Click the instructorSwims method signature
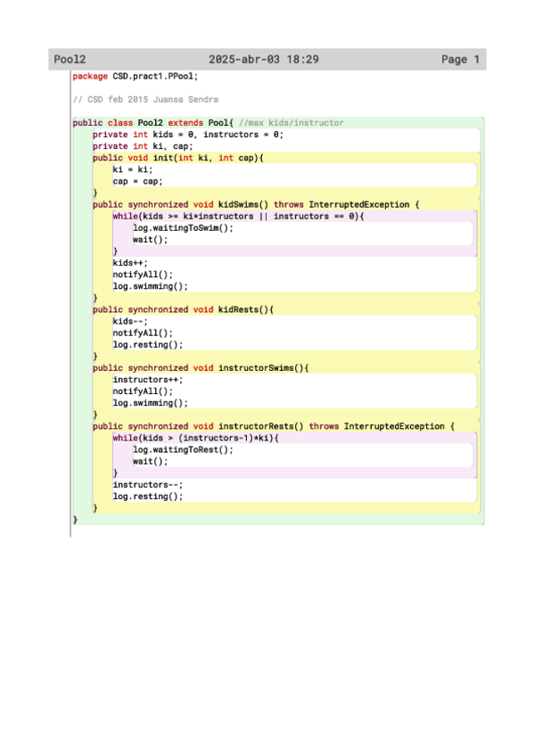 [201, 368]
